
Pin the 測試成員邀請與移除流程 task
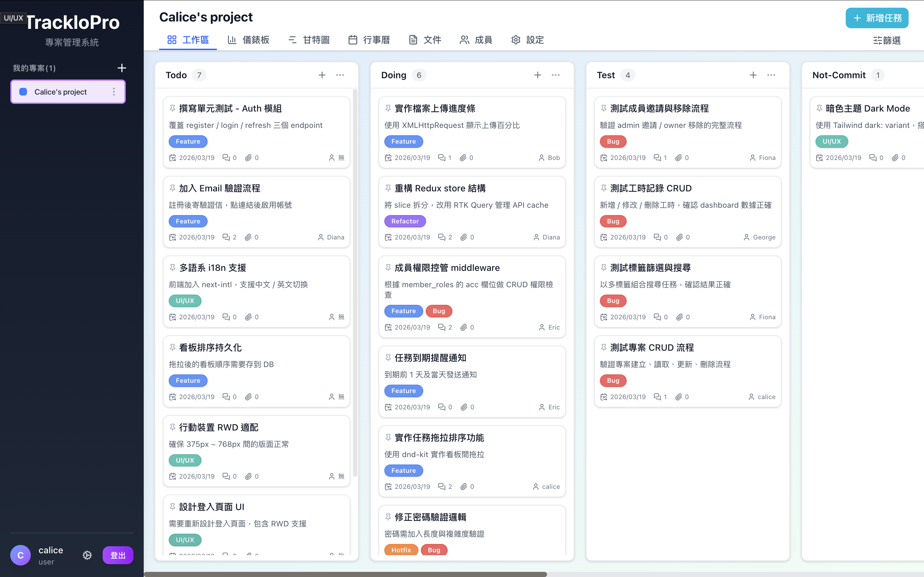click(604, 108)
